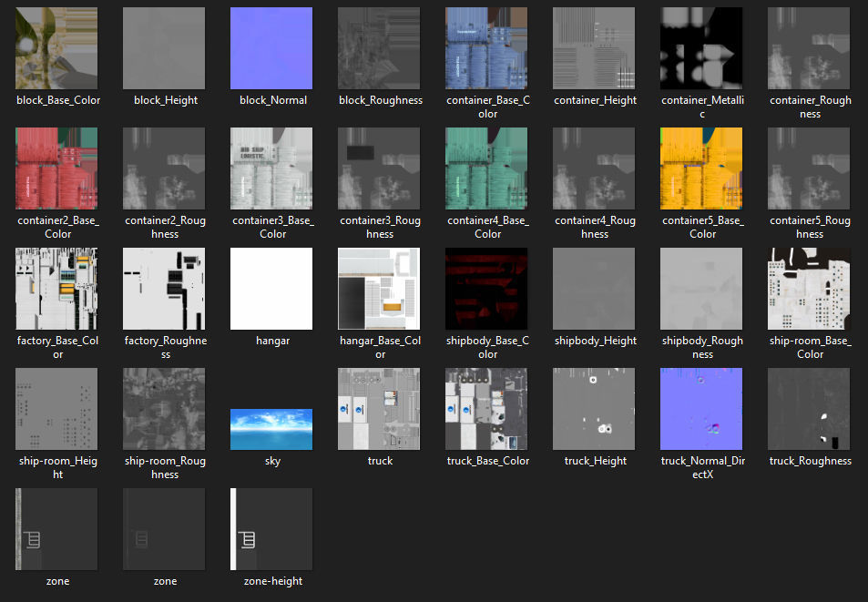Select the zone-height file with white stripe
This screenshot has width=868, height=602.
[x=271, y=529]
